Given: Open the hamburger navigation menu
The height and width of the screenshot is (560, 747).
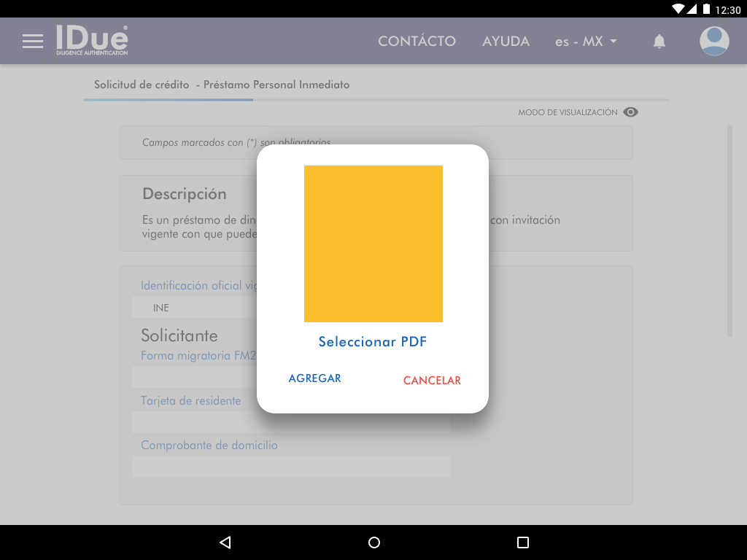Looking at the screenshot, I should point(33,41).
